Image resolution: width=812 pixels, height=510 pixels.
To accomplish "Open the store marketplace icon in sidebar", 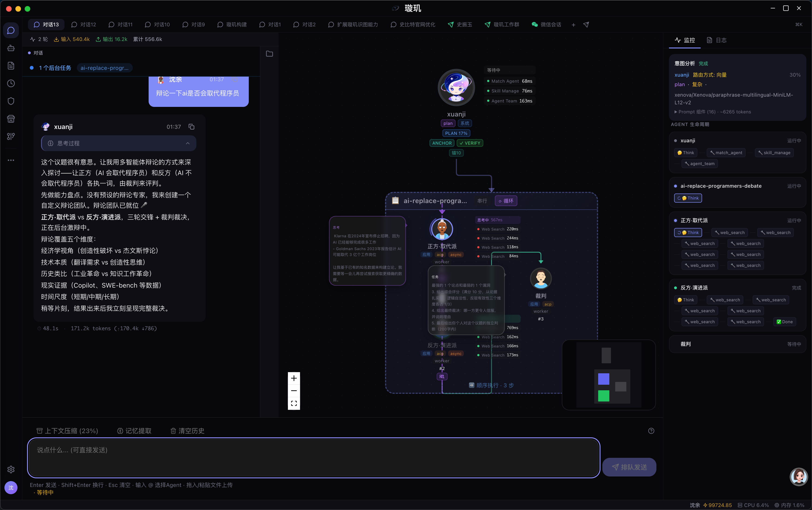I will coord(11,119).
